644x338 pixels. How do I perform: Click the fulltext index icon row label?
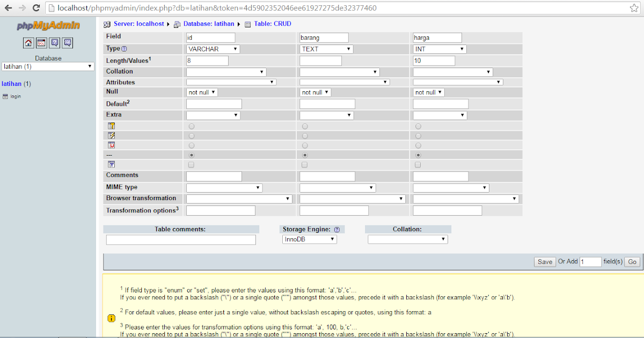coord(111,164)
